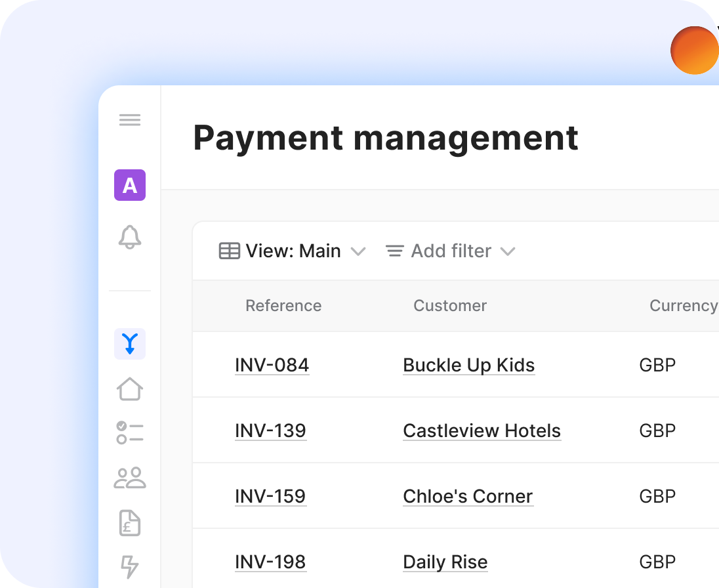Go to the Home sidebar icon
Viewport: 719px width, 588px height.
pyautogui.click(x=130, y=389)
